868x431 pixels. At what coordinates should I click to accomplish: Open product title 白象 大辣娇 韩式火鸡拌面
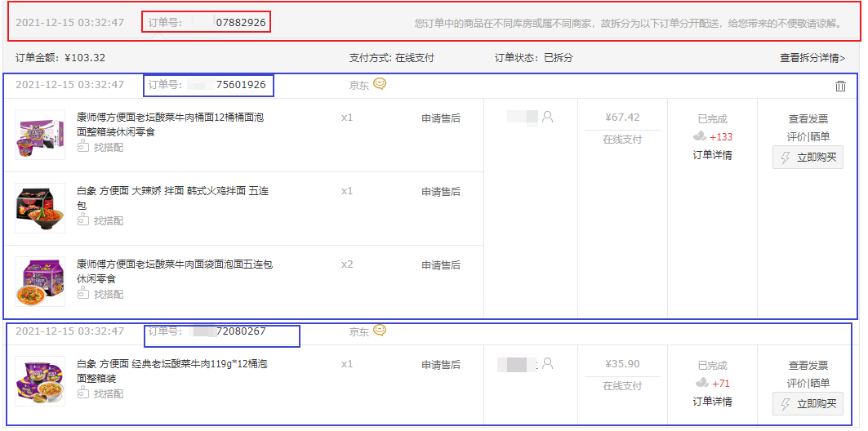click(173, 198)
